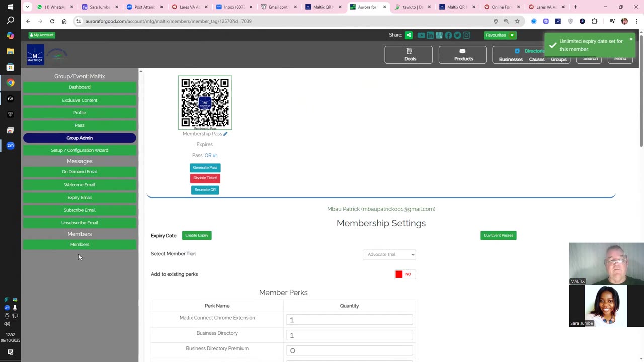
Task: Open File Explorer from taskbar
Action: click(x=10, y=51)
